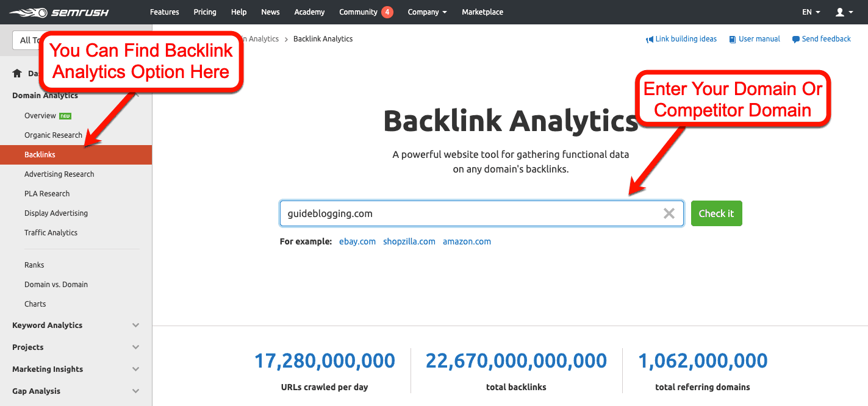Open Community in the top menu
Viewport: 868px width, 406px height.
click(359, 12)
